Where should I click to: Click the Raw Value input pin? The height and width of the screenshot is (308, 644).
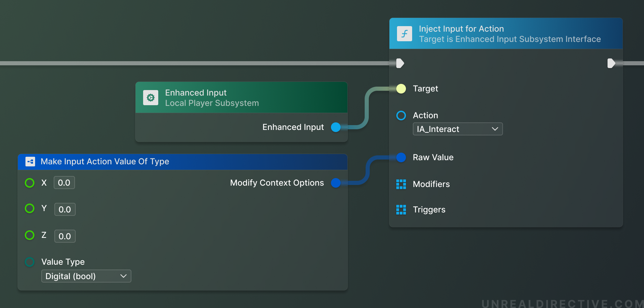coord(401,157)
